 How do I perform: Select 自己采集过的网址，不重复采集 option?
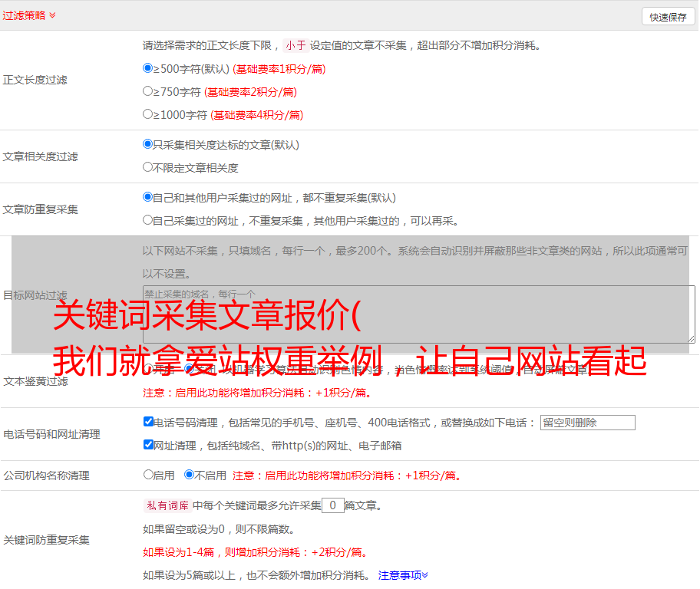pos(147,220)
